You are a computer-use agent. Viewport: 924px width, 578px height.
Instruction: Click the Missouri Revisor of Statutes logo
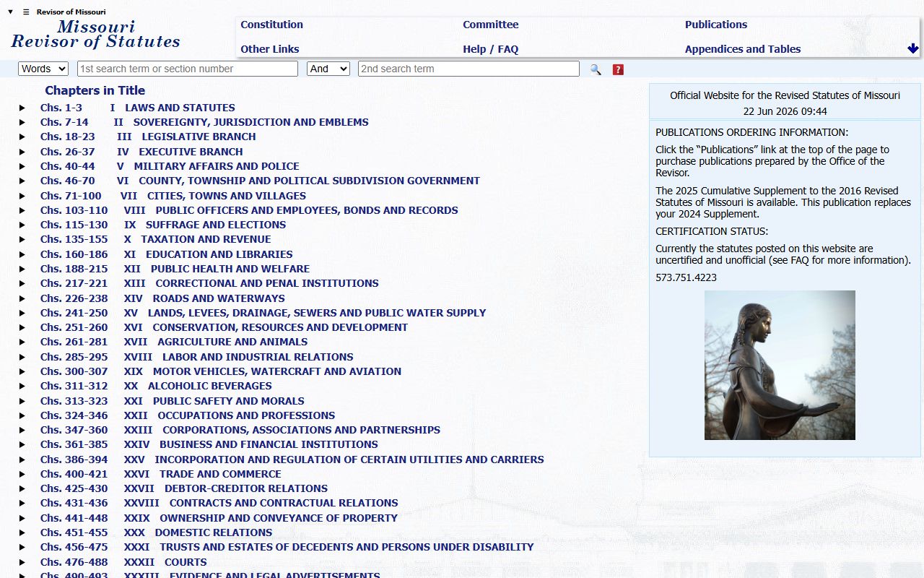[x=96, y=34]
